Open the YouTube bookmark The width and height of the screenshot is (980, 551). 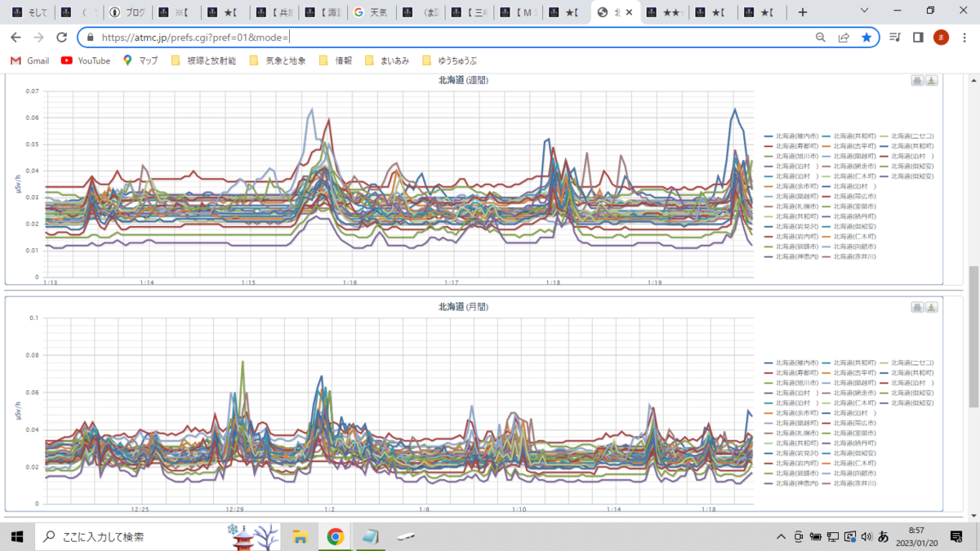coord(86,60)
